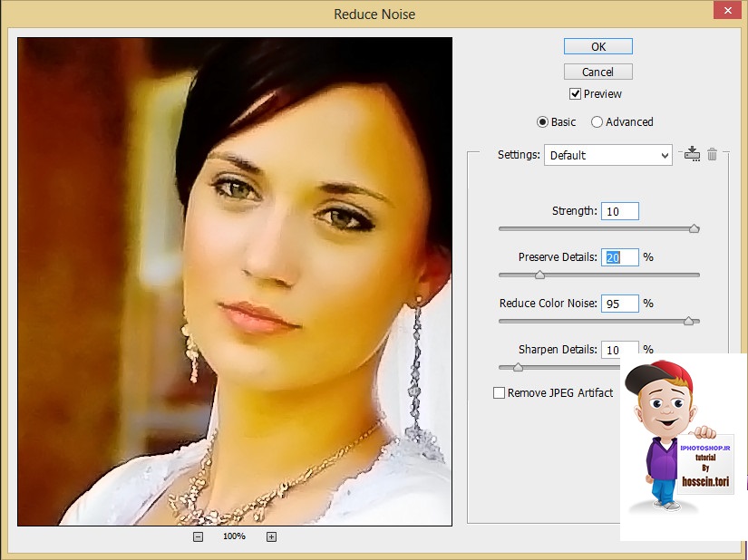Viewport: 748px width, 560px height.
Task: Click the Reduce Color Noise value field
Action: coord(619,304)
